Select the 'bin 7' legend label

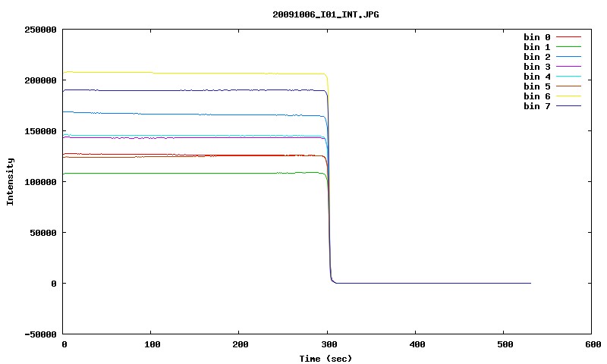537,106
